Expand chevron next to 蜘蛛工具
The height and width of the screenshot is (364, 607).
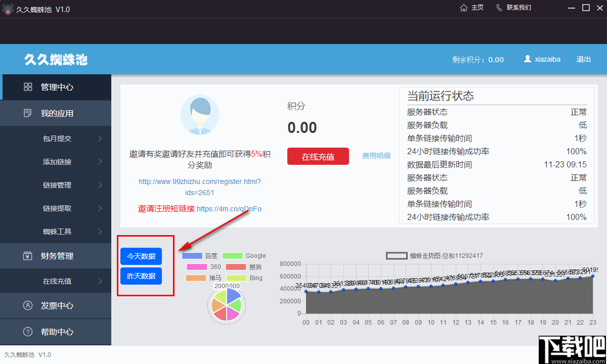[x=100, y=232]
